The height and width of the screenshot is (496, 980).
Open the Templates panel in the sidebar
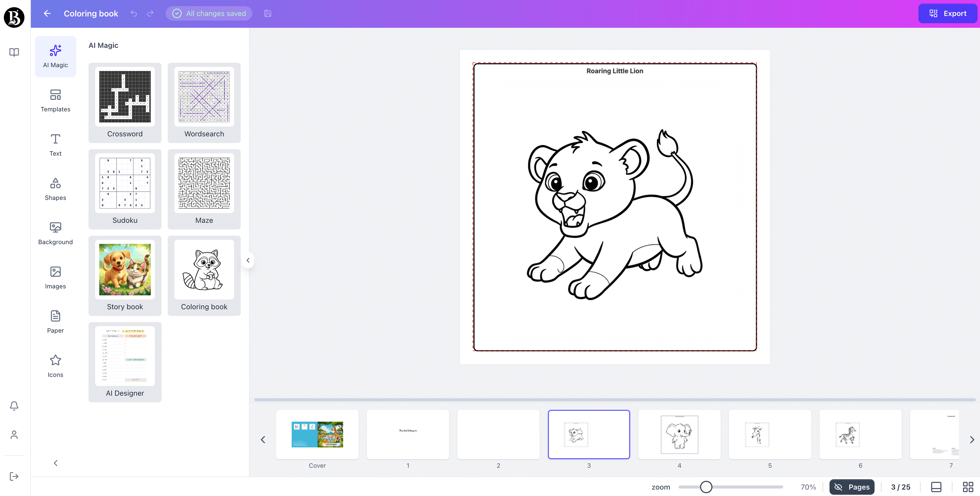click(55, 101)
